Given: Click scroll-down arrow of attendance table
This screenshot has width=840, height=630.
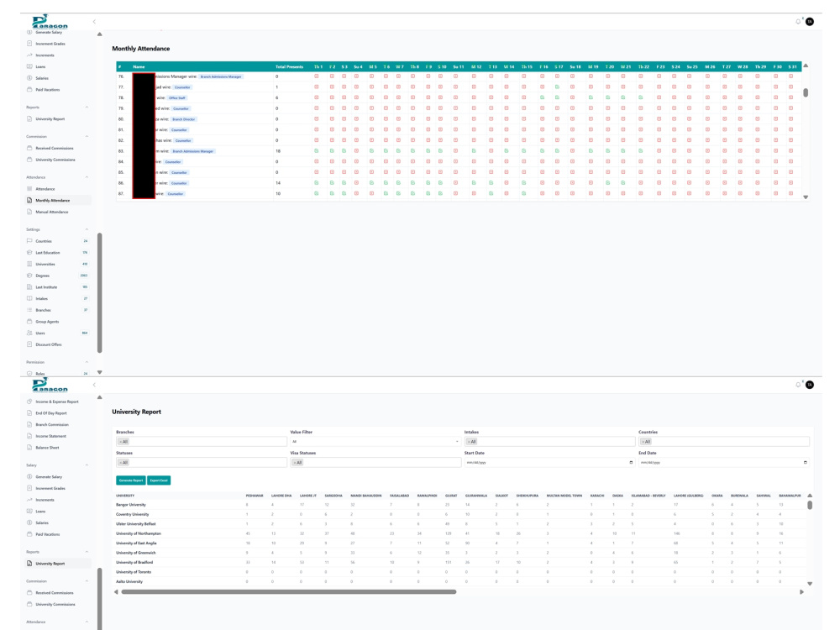Looking at the screenshot, I should coord(806,197).
